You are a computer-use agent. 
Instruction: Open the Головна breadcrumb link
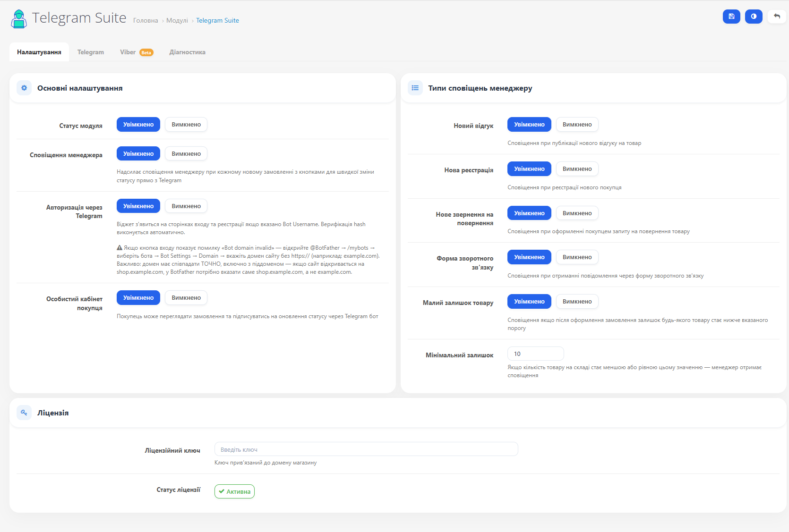[146, 20]
